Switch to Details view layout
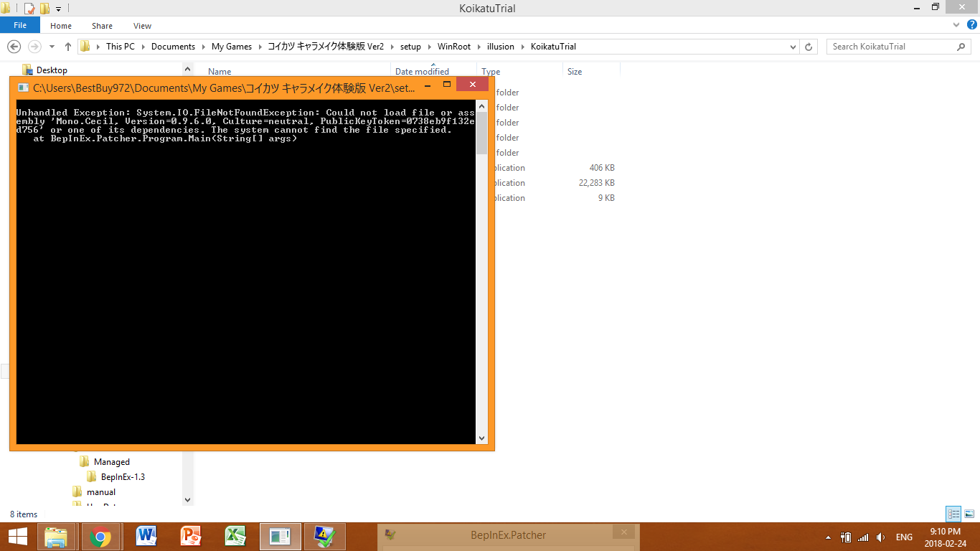Screen dimensions: 980x551 pos(953,514)
